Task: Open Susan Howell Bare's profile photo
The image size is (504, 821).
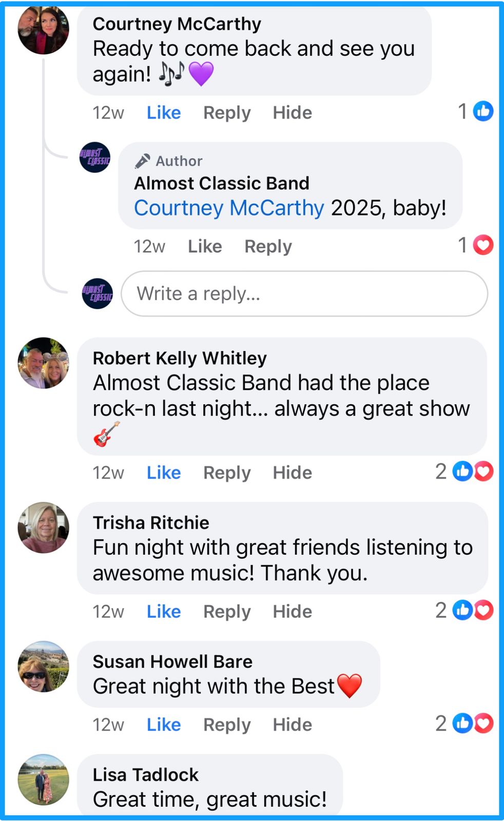Action: [x=43, y=666]
